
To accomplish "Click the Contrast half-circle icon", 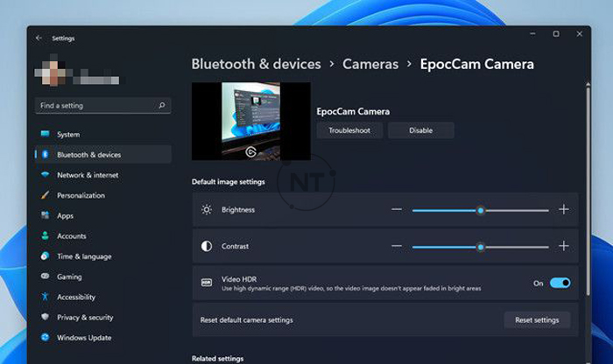I will 207,246.
